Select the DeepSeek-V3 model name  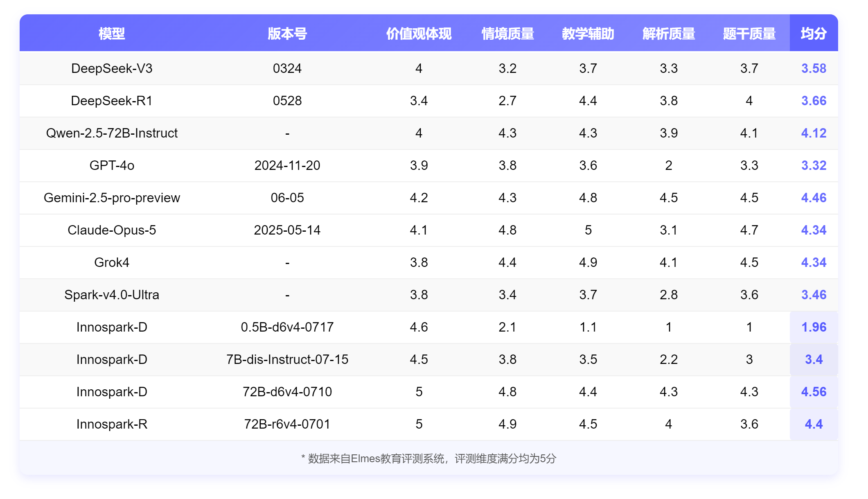tap(111, 68)
